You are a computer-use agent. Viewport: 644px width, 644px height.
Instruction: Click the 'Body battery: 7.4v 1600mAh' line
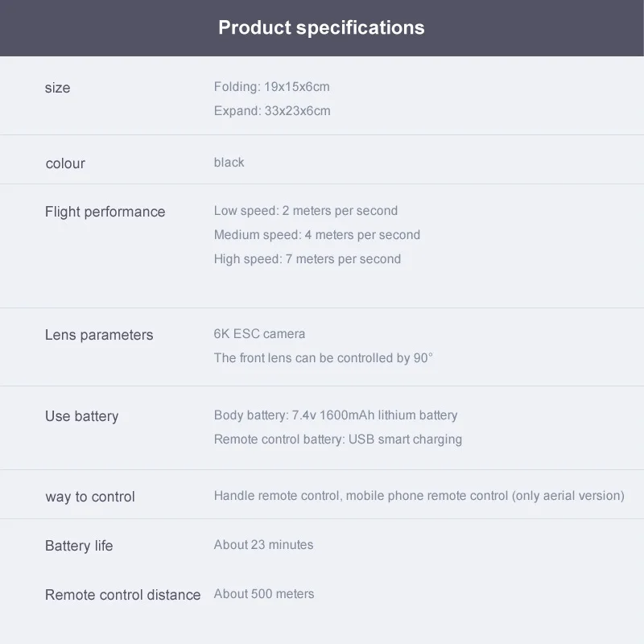[x=335, y=415]
